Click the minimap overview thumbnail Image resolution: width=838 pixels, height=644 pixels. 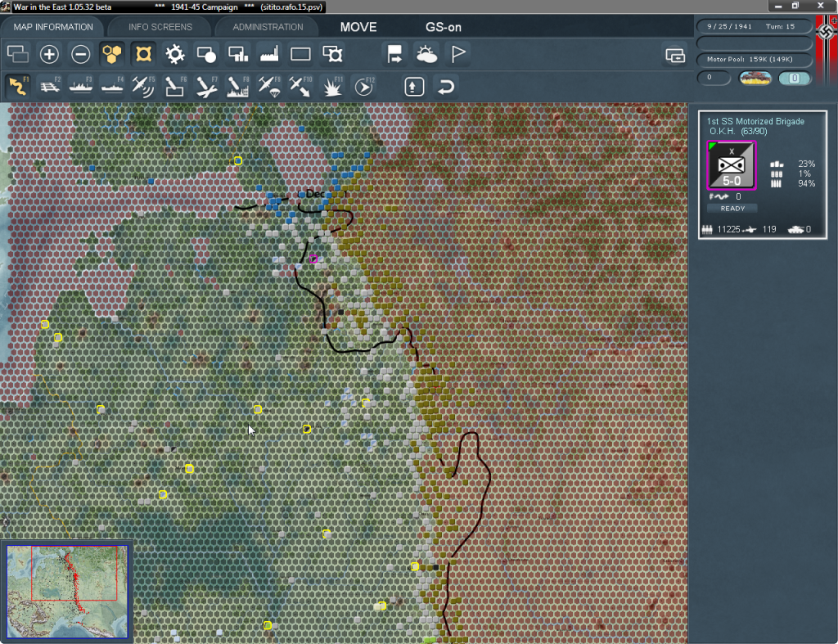(x=67, y=592)
